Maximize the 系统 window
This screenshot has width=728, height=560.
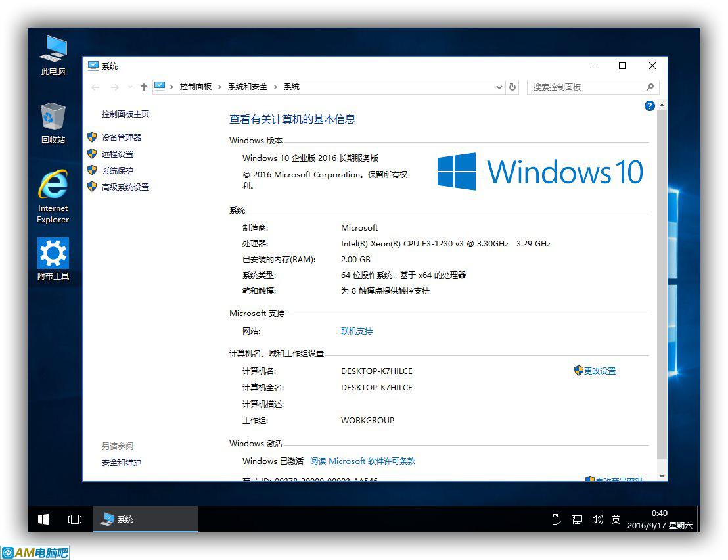pyautogui.click(x=622, y=66)
